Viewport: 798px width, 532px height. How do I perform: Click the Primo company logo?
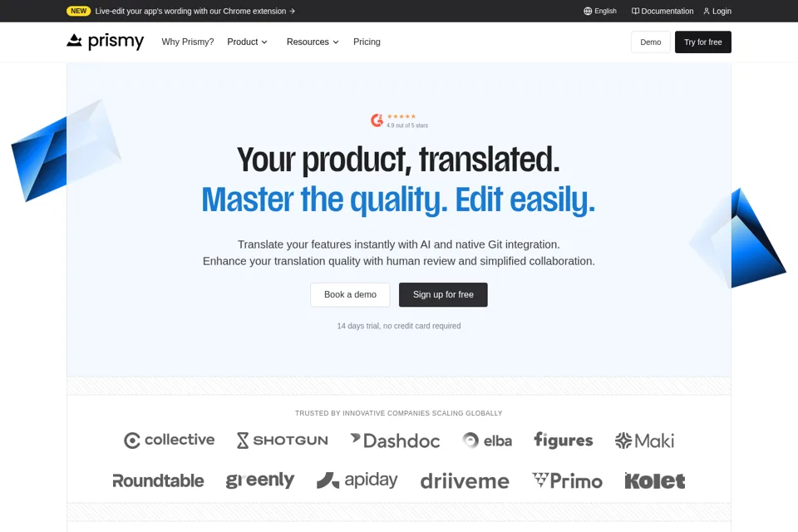[x=568, y=480]
